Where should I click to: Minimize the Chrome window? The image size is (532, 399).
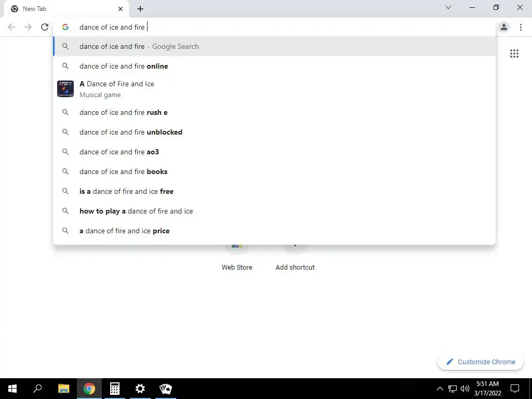472,7
